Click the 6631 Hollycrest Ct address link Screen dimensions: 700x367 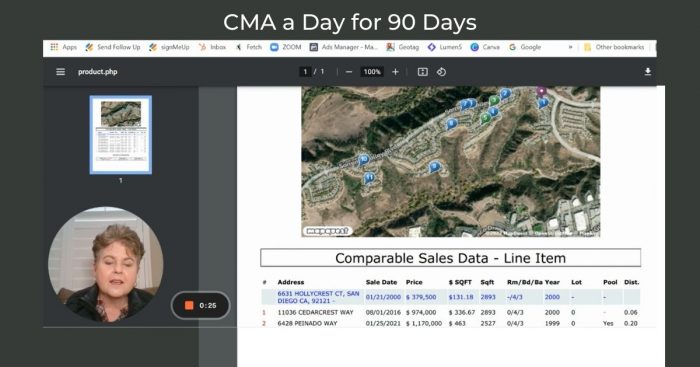(318, 297)
